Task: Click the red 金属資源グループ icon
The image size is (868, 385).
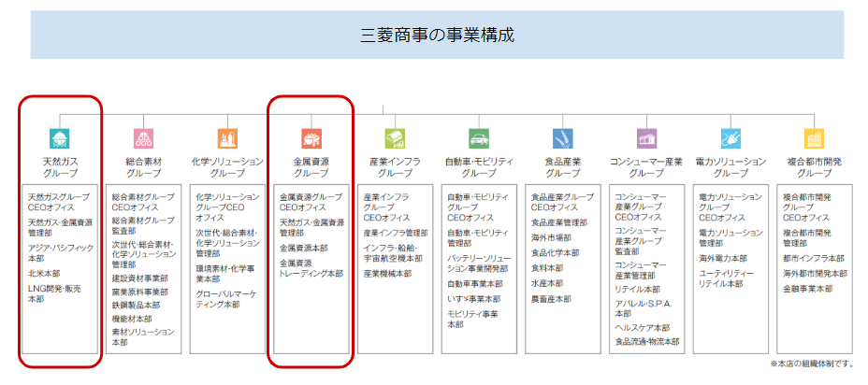Action: coord(311,138)
